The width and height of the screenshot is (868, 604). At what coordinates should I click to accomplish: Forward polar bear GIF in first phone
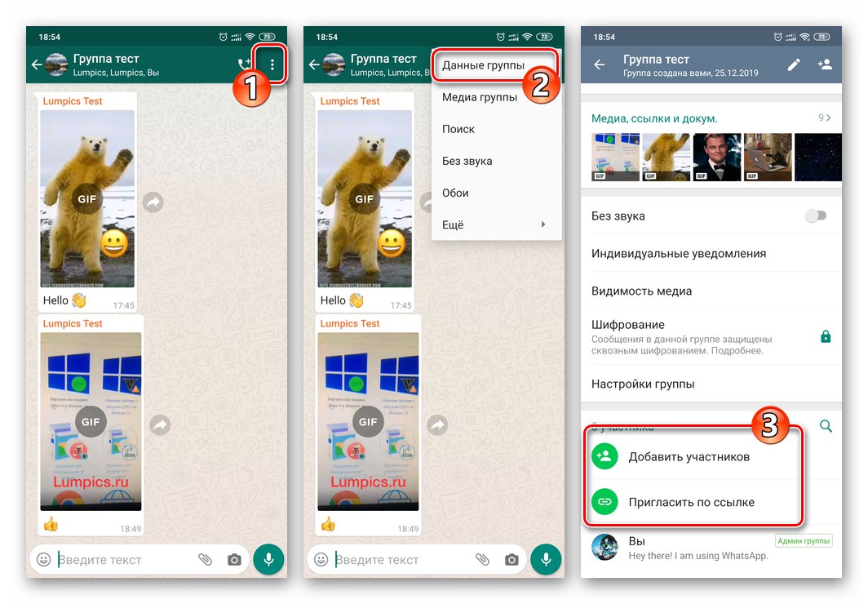(x=153, y=202)
